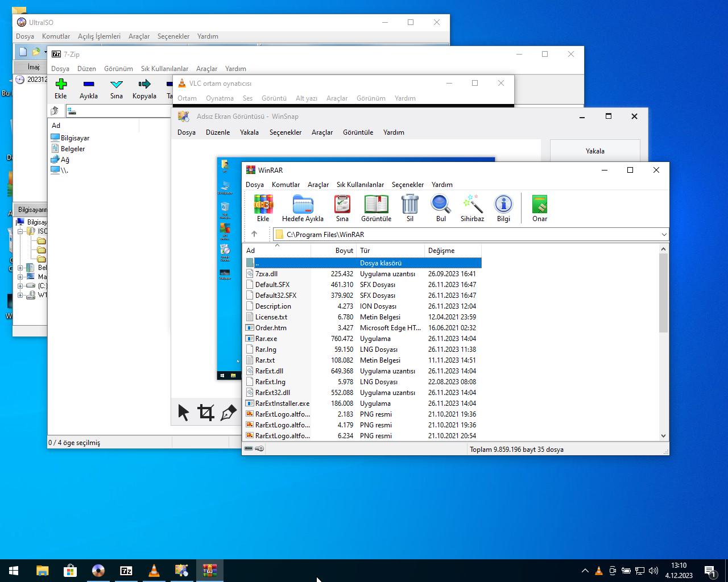Open the Açılış İşlemleri menu in UltraISO
The image size is (728, 582).
point(99,36)
